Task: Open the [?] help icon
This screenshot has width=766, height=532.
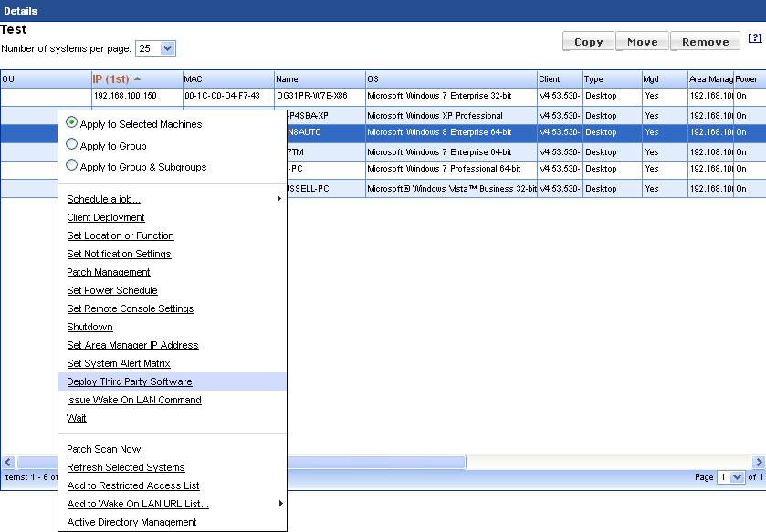Action: click(x=755, y=37)
